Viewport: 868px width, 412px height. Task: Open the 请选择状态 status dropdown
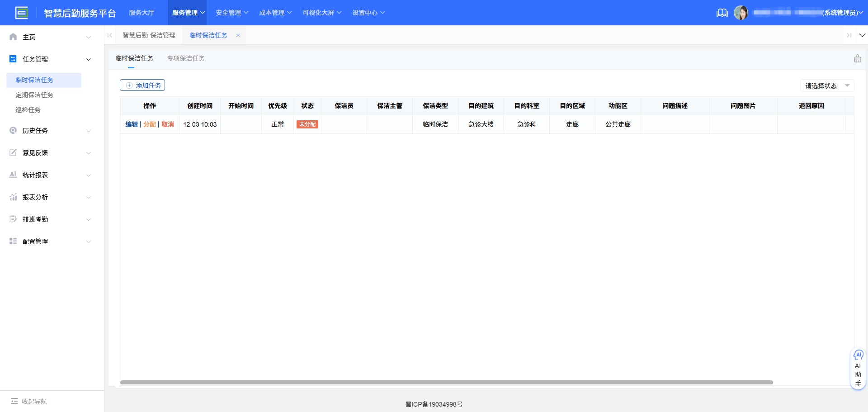pyautogui.click(x=826, y=85)
